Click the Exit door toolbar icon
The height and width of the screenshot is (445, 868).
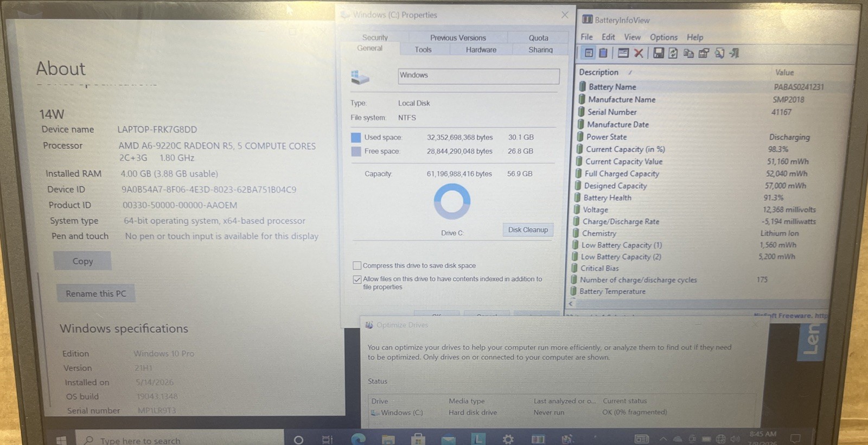tap(734, 53)
